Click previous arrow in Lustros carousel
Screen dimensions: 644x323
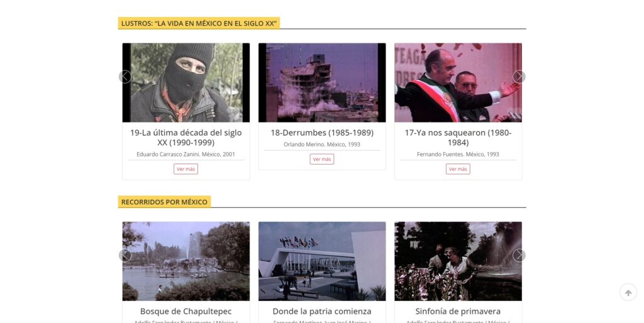tap(125, 77)
